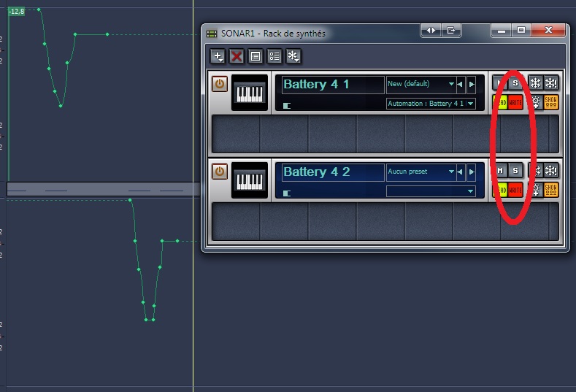Minimize the synth rack window
This screenshot has height=392, width=576.
coord(502,31)
